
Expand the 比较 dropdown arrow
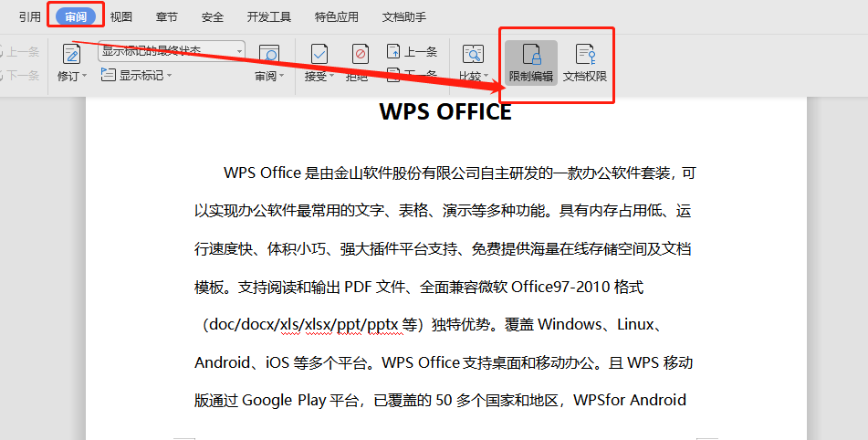coord(486,76)
